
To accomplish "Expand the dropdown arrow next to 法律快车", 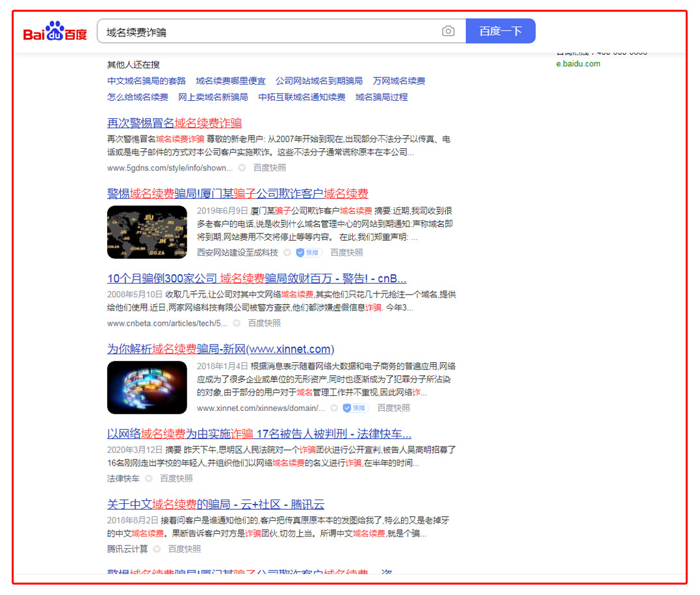I will (x=149, y=479).
